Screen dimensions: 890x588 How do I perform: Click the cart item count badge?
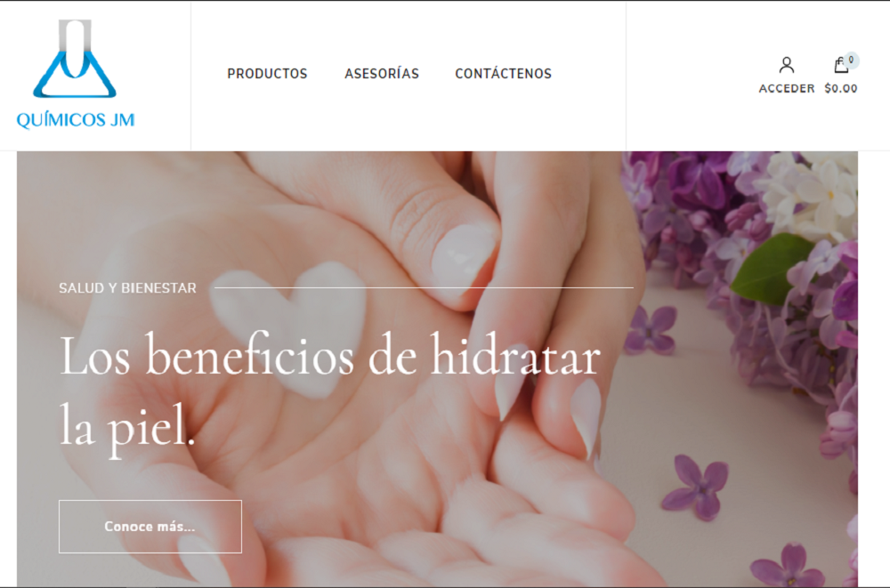pos(851,60)
